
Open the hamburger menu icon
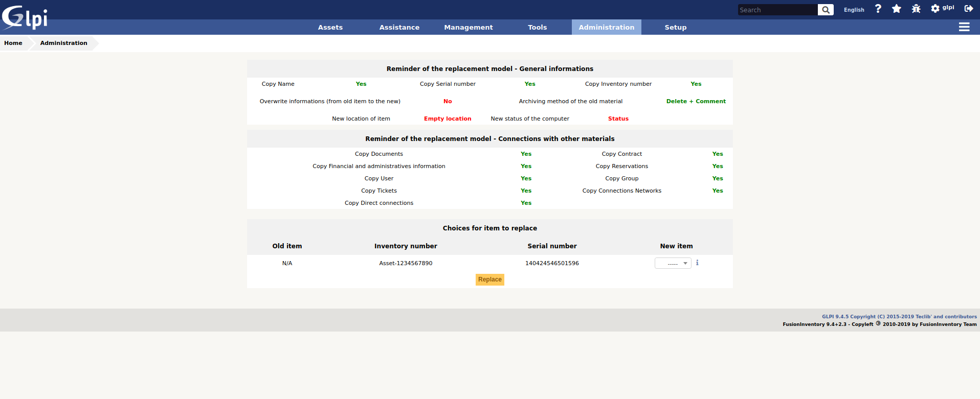(x=964, y=27)
